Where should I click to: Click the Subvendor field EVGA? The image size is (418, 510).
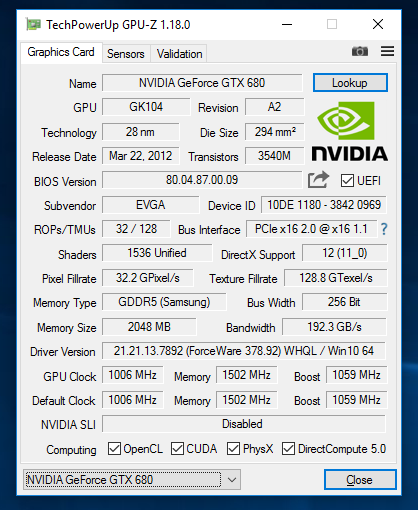pos(151,205)
